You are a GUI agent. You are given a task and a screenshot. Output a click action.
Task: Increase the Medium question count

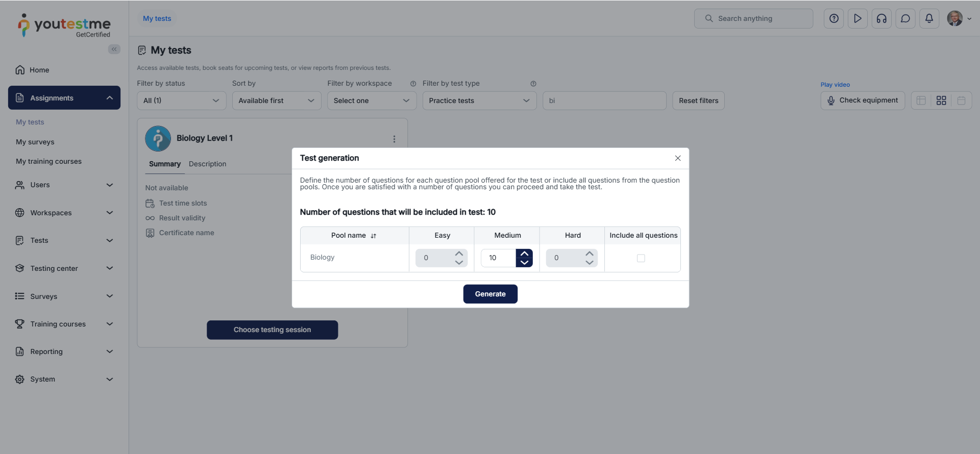(524, 254)
